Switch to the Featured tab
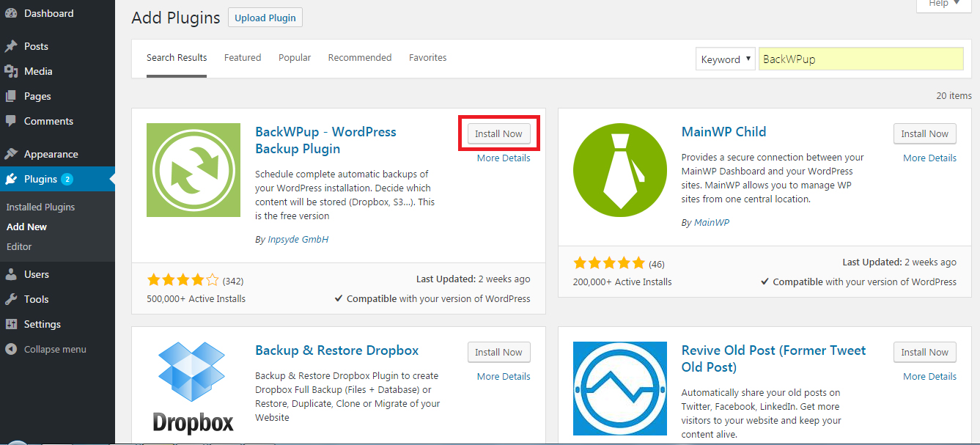Viewport: 980px width, 445px height. 243,58
